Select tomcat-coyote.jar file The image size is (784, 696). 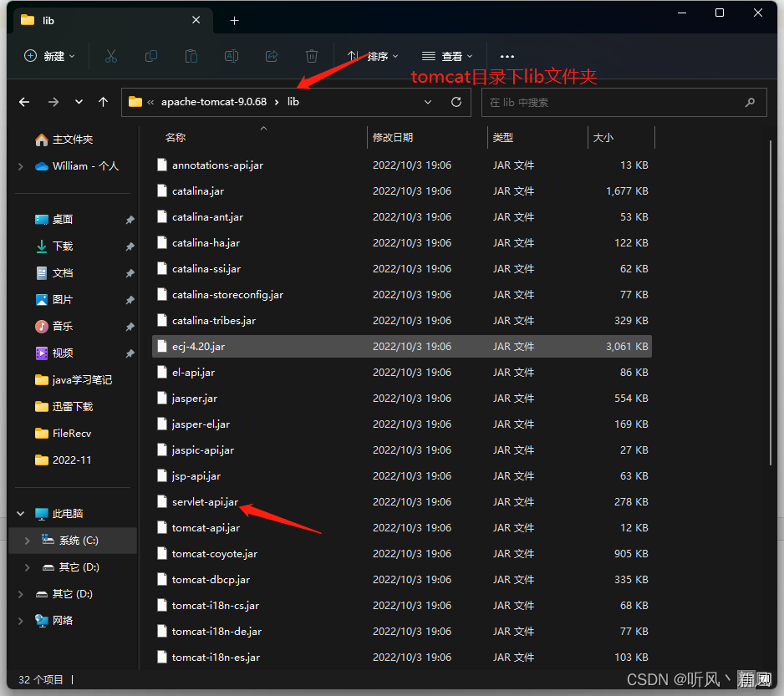click(401, 553)
